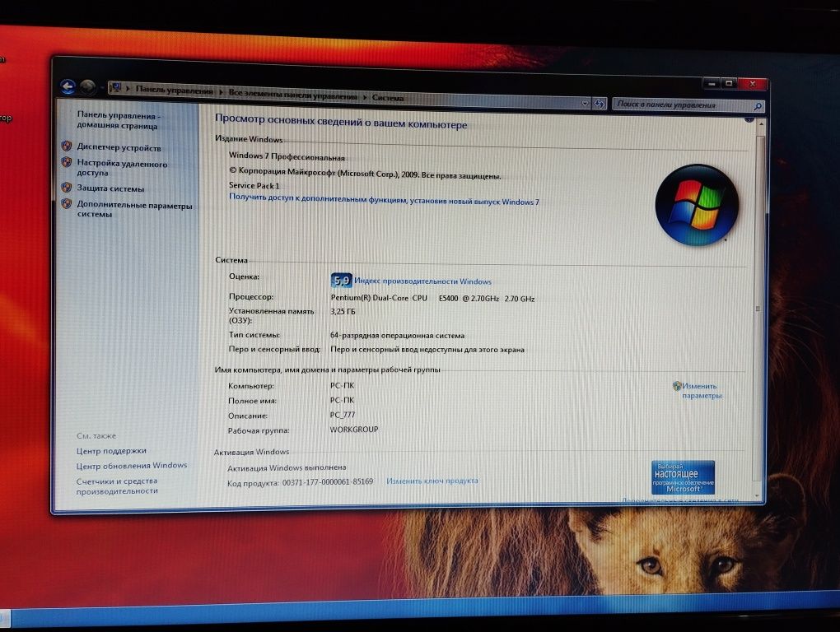
Task: Click the genuine Microsoft software badge
Action: (x=683, y=476)
